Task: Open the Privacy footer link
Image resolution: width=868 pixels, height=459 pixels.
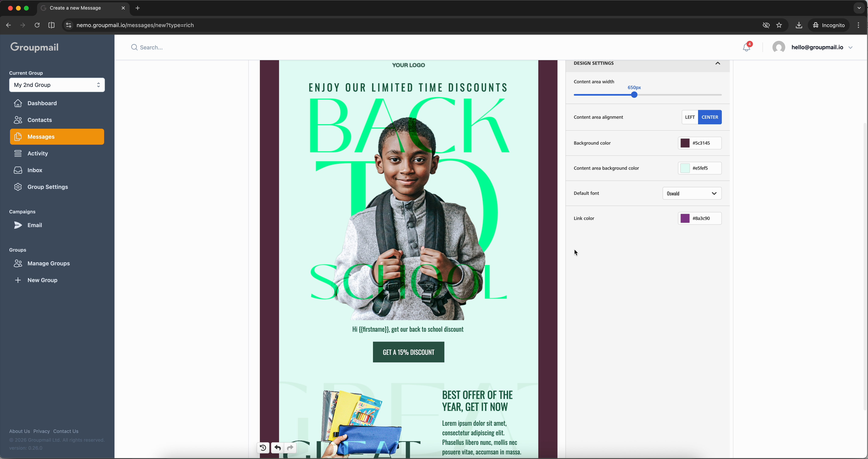Action: coord(42,431)
